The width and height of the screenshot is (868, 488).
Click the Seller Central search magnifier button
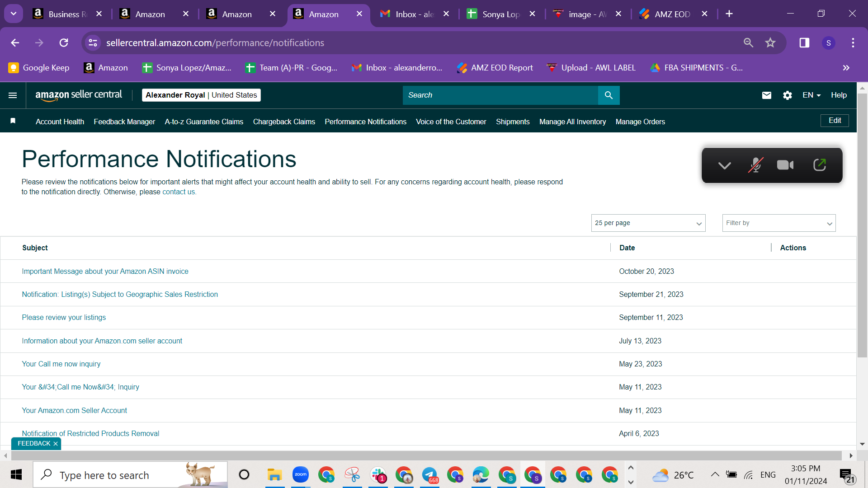coord(609,95)
